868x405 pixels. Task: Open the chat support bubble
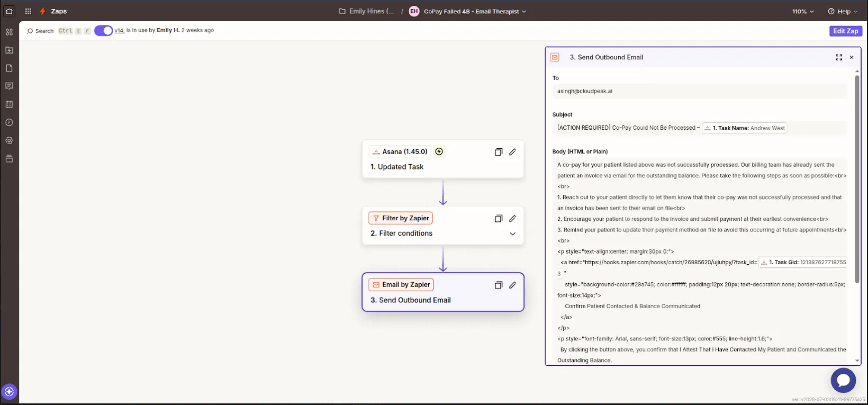(x=843, y=380)
